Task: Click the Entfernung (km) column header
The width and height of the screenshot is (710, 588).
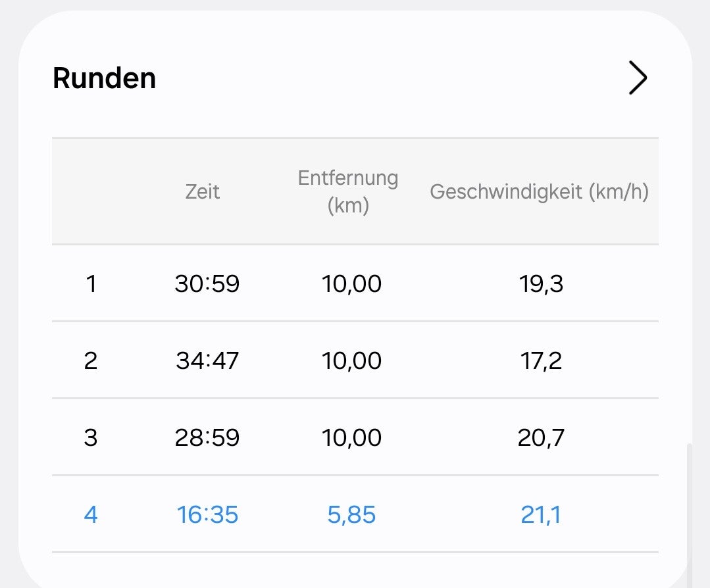Action: (x=347, y=191)
